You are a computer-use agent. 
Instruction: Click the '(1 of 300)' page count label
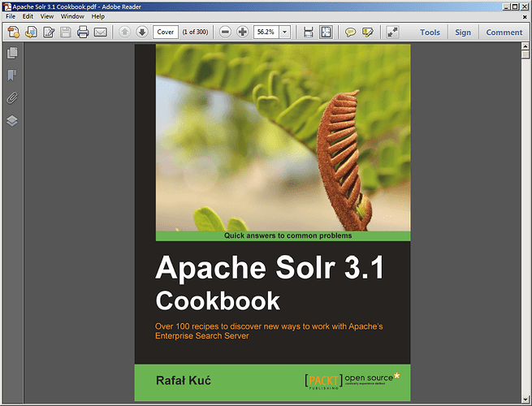[x=195, y=32]
